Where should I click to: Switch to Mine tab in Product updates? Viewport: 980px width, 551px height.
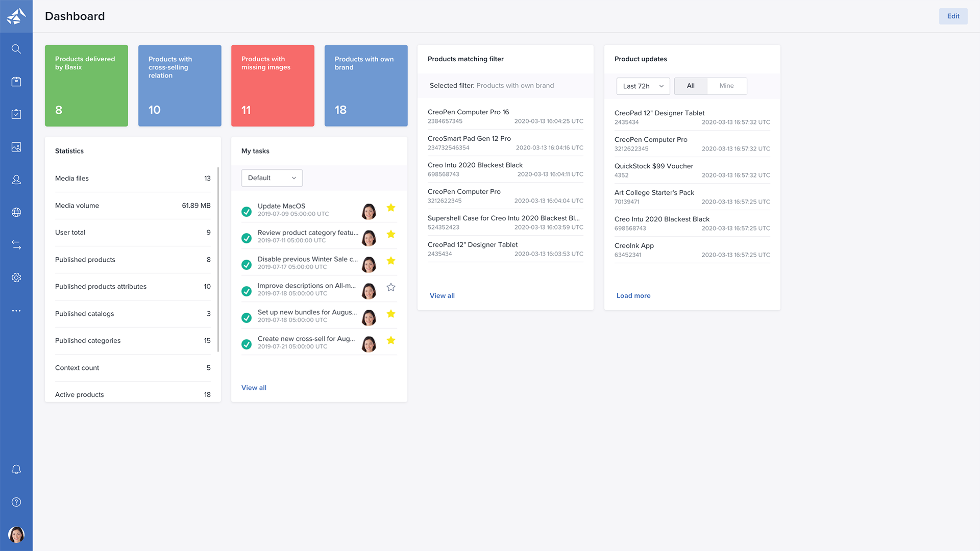pyautogui.click(x=726, y=86)
